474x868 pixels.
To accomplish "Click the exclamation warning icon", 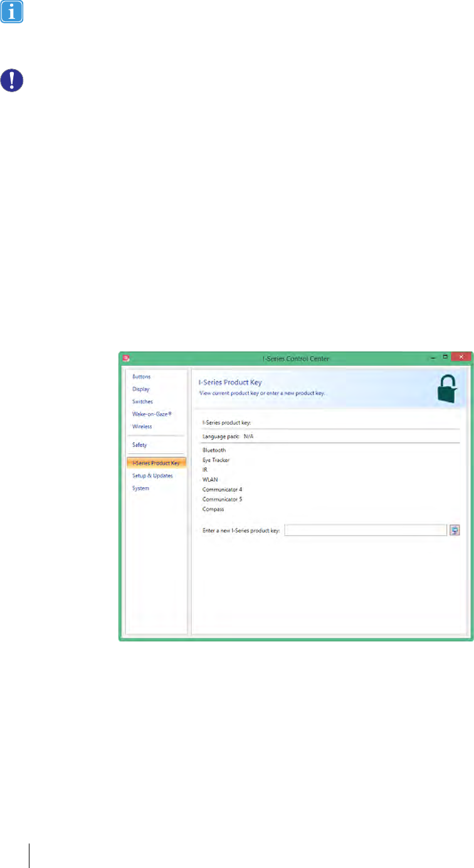I will tap(11, 80).
